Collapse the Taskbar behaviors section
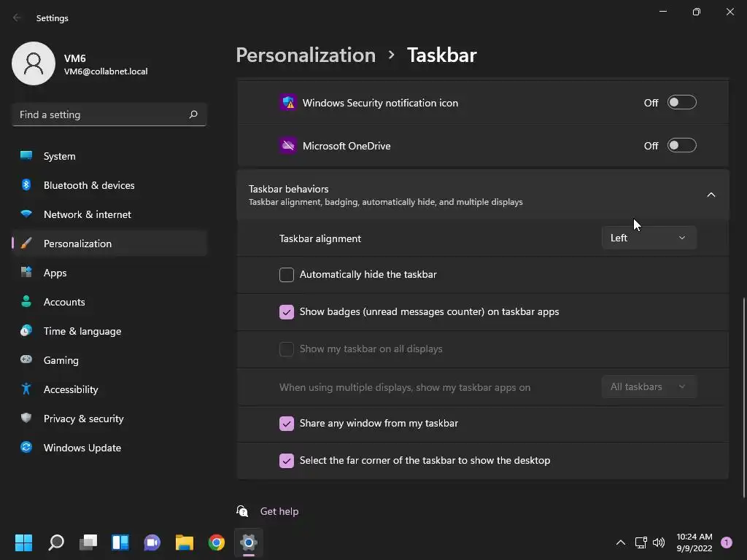747x560 pixels. coord(711,195)
